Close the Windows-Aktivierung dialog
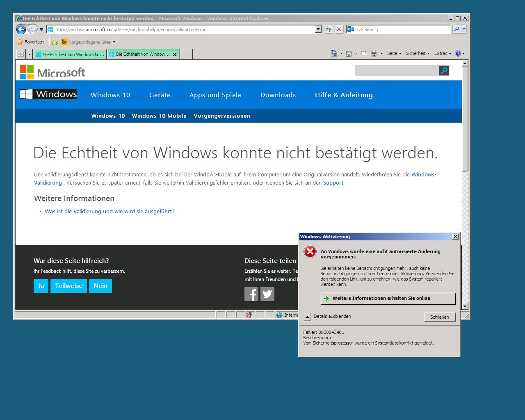 tap(456, 237)
